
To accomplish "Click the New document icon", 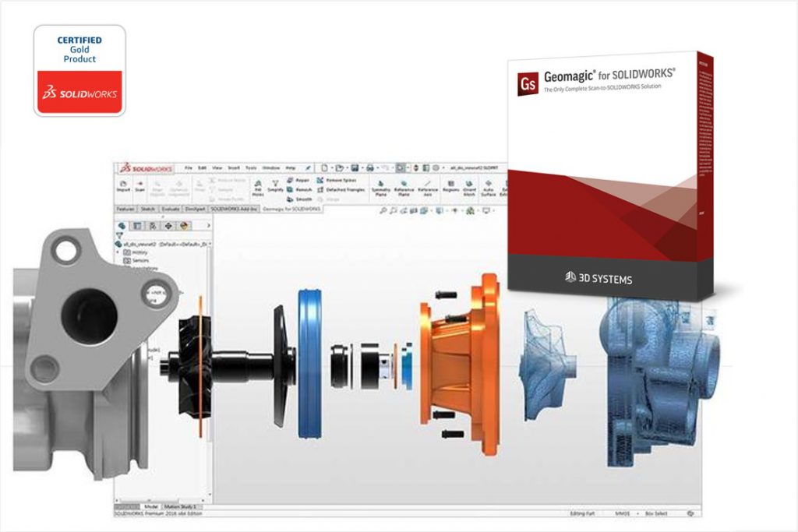I will click(324, 167).
